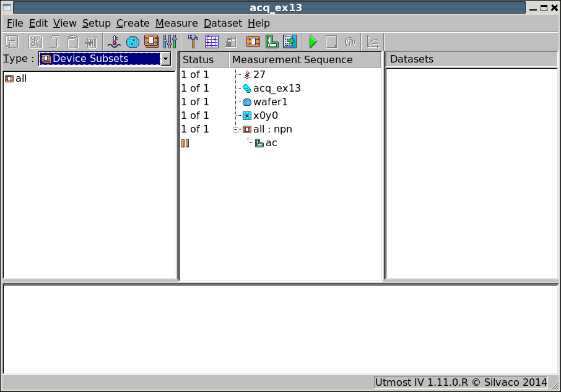This screenshot has width=561, height=392.
Task: Click the Cut scissors icon
Action: [35, 42]
